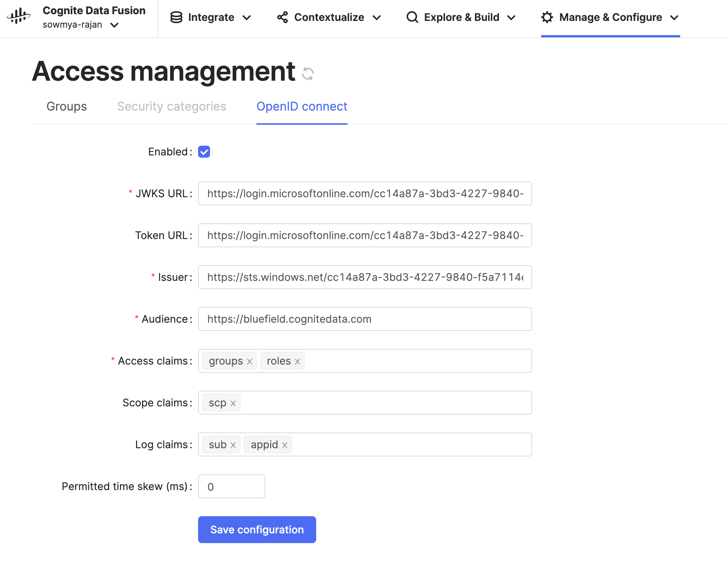
Task: Remove the sub log claim tag
Action: point(233,445)
